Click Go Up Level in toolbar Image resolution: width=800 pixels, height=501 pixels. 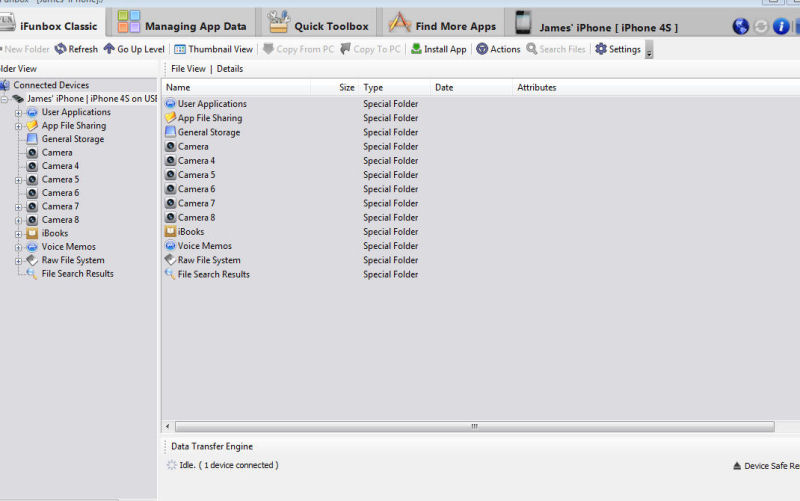(134, 49)
